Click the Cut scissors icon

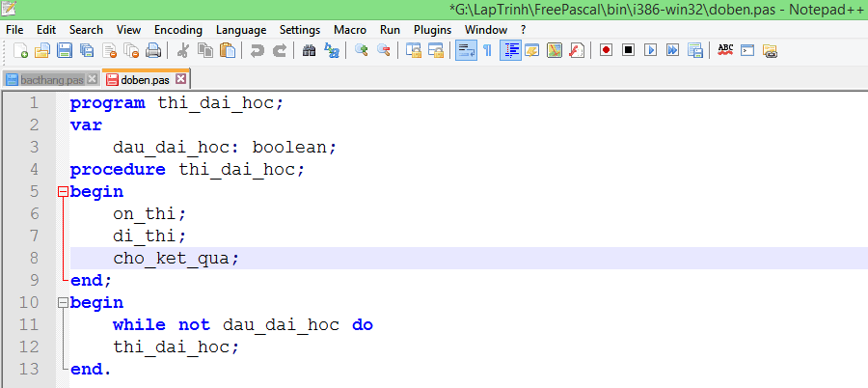pos(183,50)
